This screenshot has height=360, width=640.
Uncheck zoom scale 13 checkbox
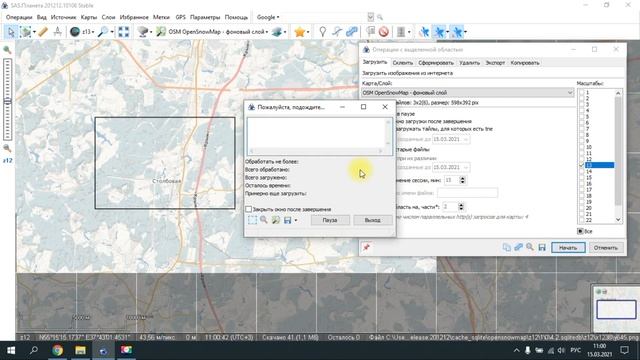pos(582,165)
